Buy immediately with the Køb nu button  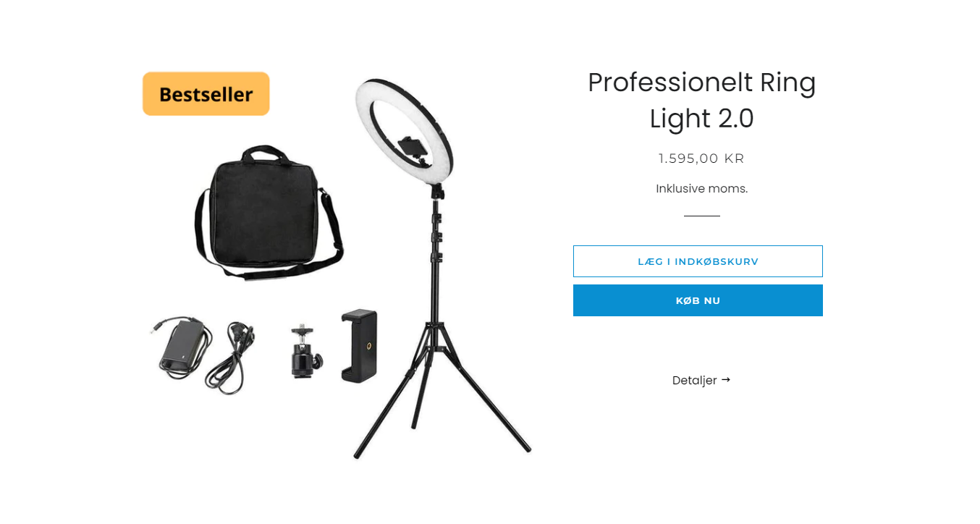point(698,300)
